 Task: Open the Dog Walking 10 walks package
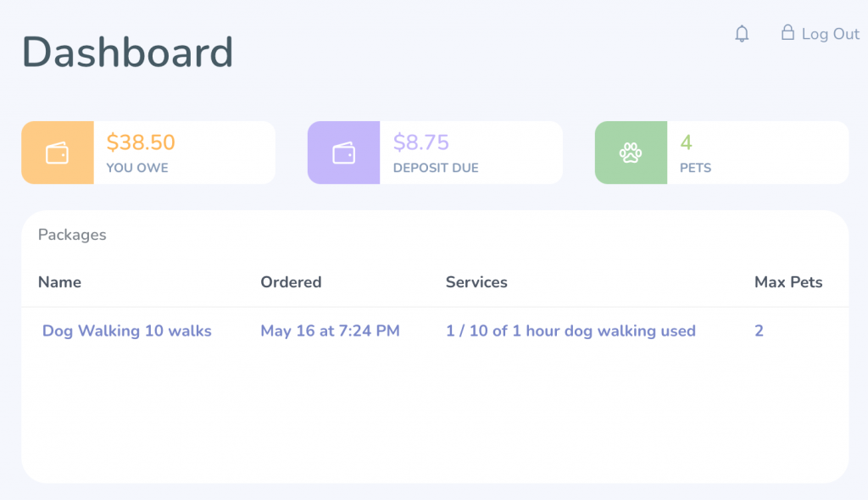(x=127, y=331)
